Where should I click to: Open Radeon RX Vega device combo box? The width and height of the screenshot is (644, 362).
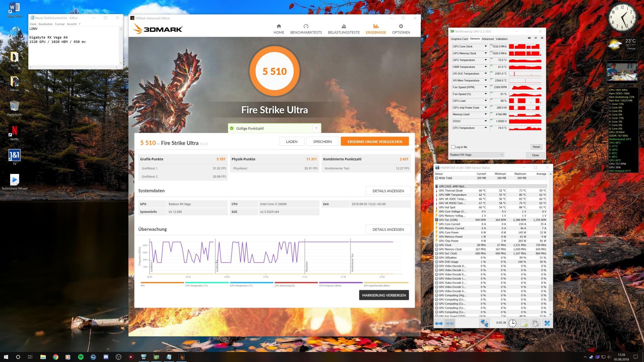(x=476, y=155)
